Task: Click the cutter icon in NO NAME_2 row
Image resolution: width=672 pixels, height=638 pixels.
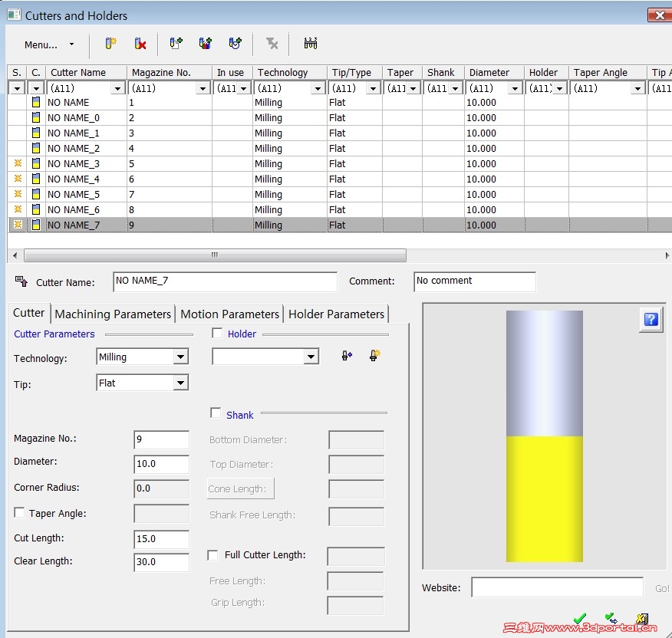Action: [36, 148]
